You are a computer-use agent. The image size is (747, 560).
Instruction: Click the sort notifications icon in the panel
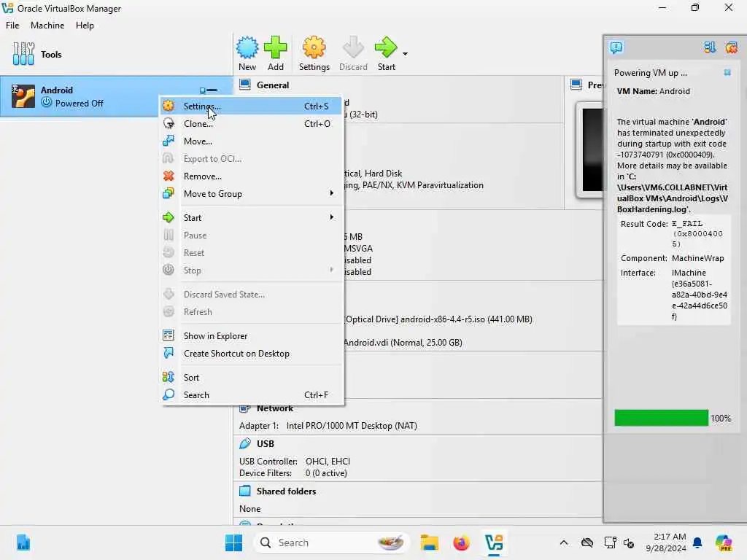pyautogui.click(x=710, y=47)
